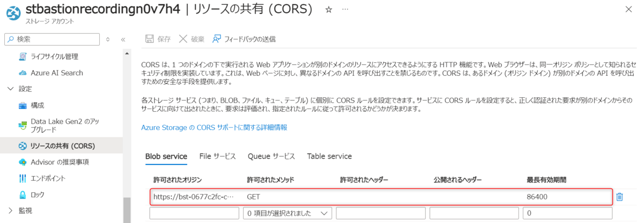Collapse the 設定 section
This screenshot has width=644, height=223.
(x=11, y=89)
